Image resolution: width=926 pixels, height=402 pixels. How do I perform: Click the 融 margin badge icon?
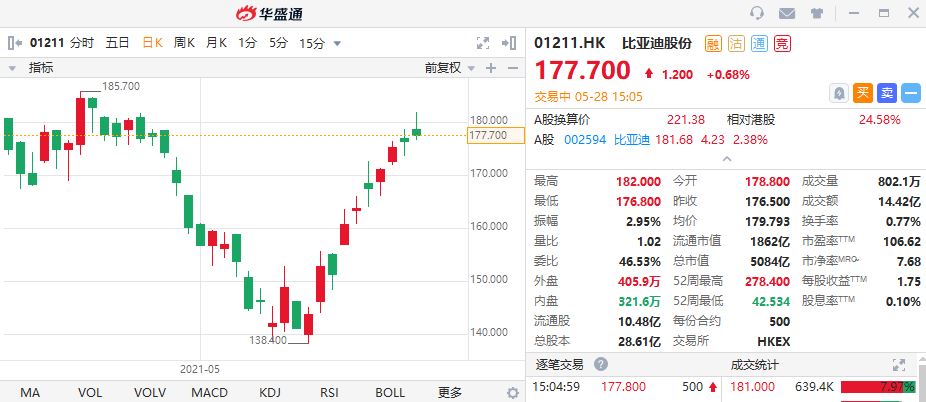(715, 43)
